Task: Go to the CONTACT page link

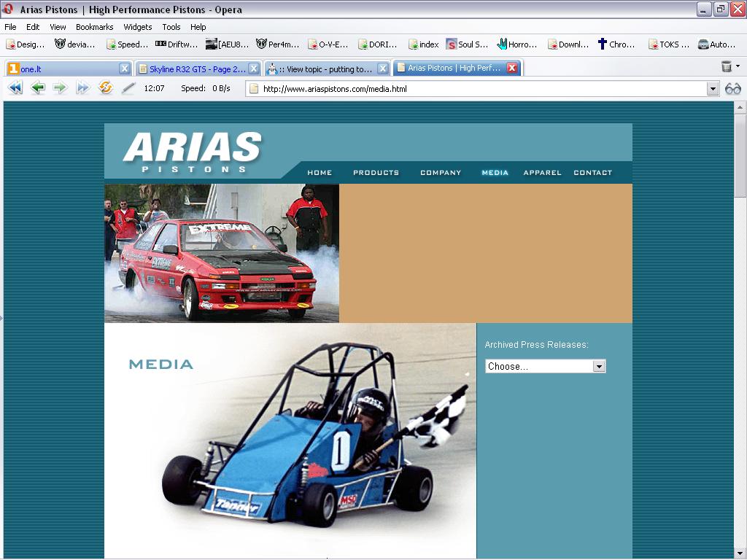Action: coord(592,173)
